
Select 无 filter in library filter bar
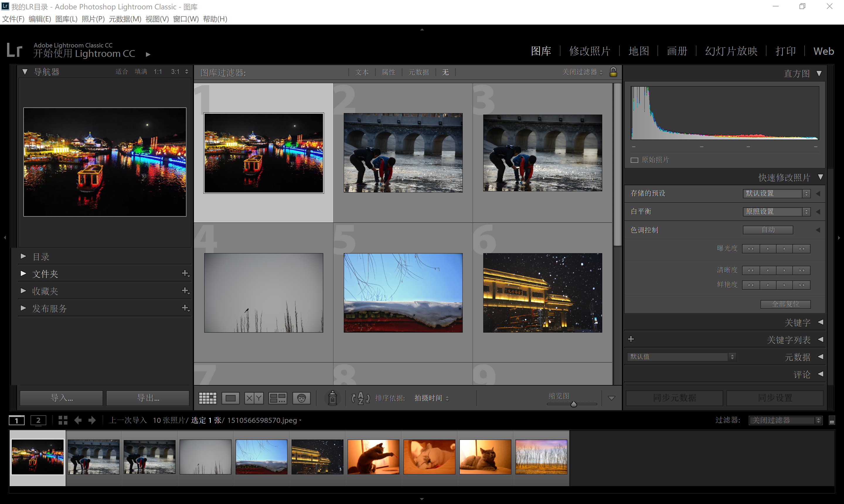(445, 72)
